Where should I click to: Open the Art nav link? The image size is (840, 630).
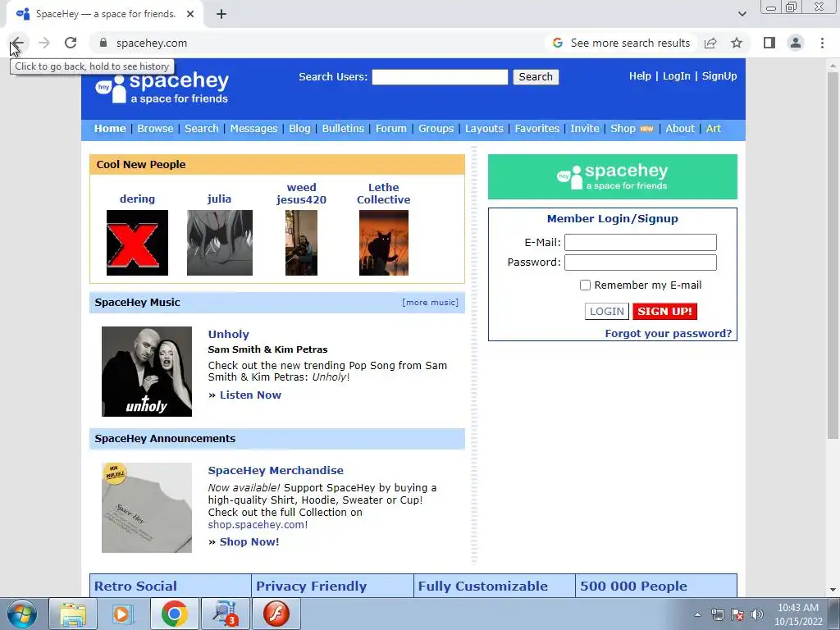pos(713,129)
